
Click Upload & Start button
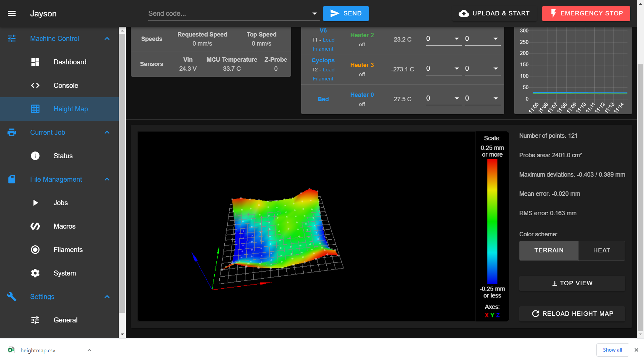click(x=494, y=13)
